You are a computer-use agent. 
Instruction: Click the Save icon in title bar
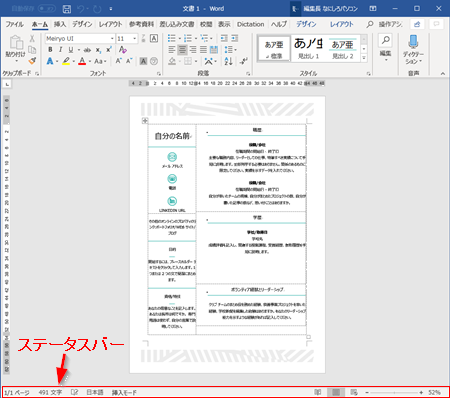pos(67,9)
